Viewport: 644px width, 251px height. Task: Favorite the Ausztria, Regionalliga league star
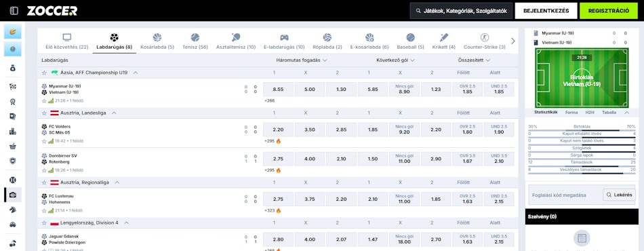44,182
